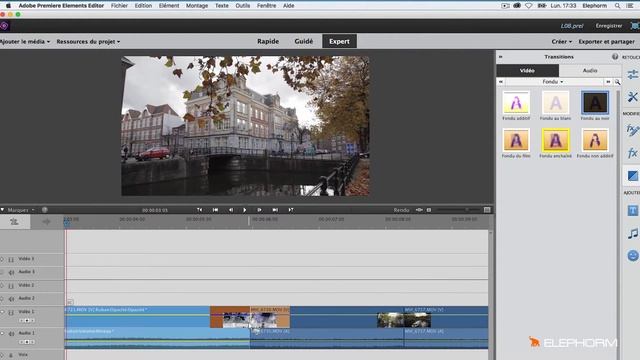Play the video in the monitor
640x360 pixels.
pos(244,210)
